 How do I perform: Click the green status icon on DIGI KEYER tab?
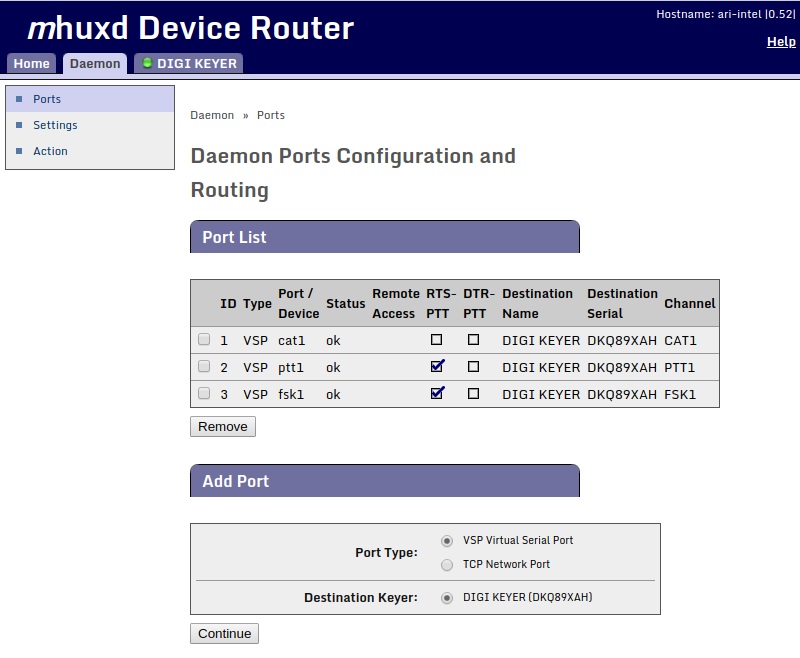coord(147,63)
